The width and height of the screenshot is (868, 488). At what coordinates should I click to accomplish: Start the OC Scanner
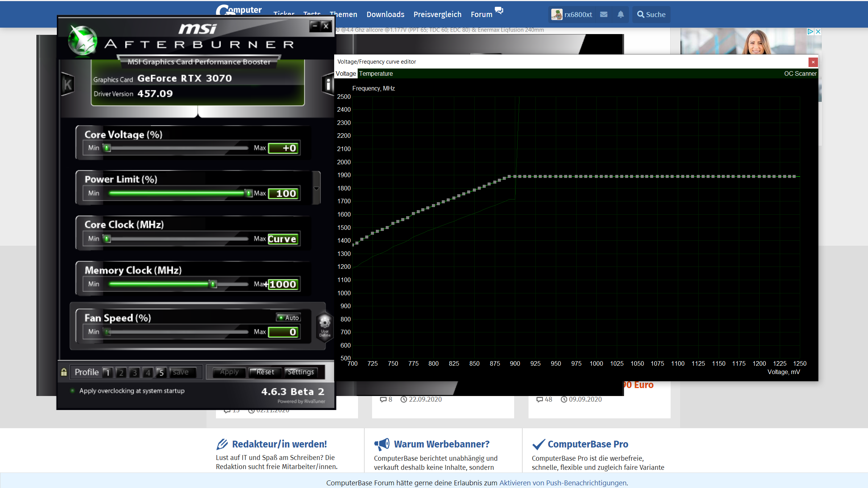(x=800, y=73)
